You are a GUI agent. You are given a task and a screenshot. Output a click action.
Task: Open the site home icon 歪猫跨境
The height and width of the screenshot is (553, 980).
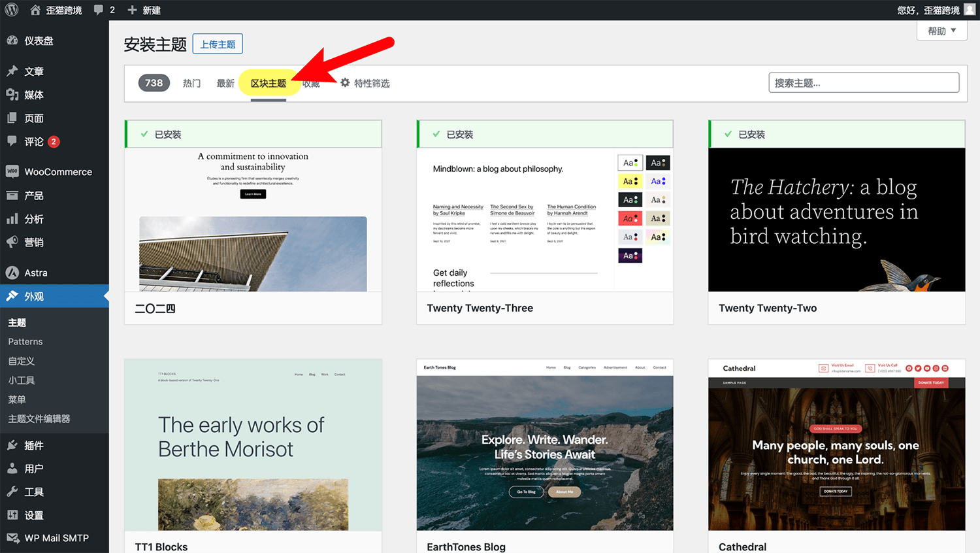coord(35,10)
